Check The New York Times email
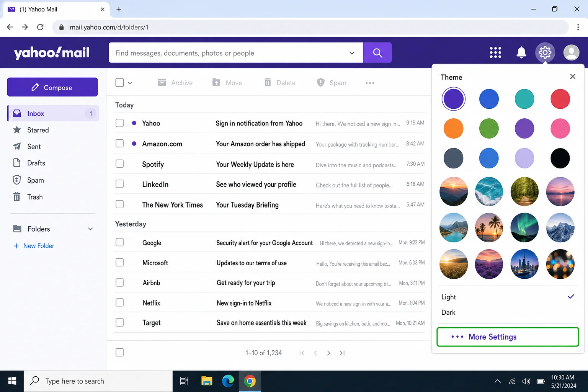588x392 pixels. [x=120, y=204]
